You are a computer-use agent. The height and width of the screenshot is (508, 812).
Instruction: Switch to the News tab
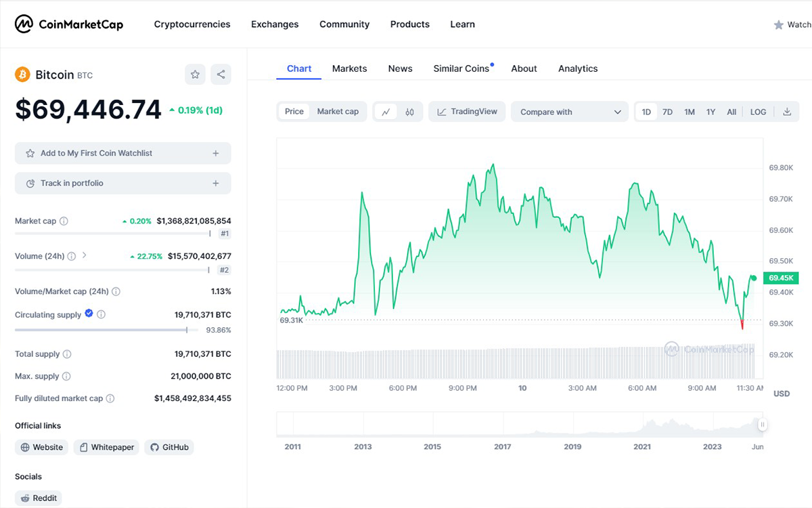(401, 68)
